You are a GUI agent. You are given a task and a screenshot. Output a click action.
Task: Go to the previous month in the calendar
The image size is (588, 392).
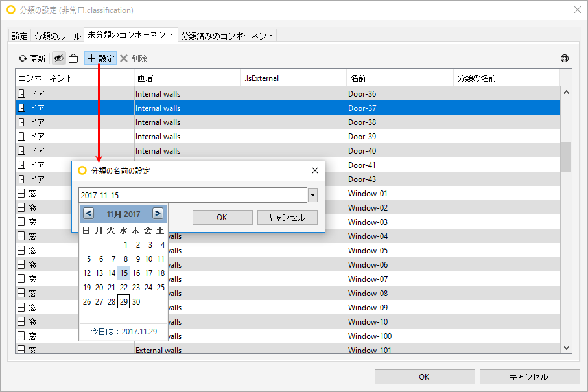(89, 214)
